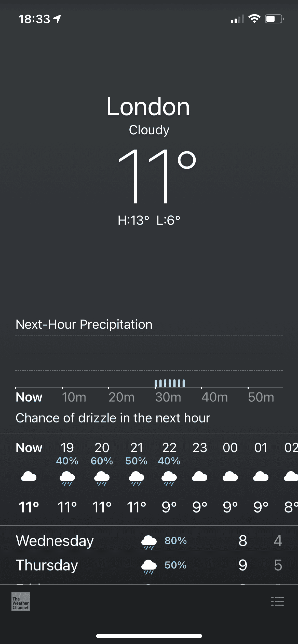Tap the cloud icon for hour 23

(x=200, y=476)
